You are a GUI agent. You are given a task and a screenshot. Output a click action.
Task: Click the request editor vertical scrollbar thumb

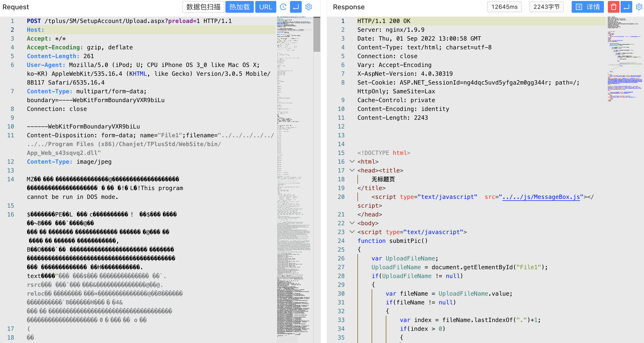(317, 34)
